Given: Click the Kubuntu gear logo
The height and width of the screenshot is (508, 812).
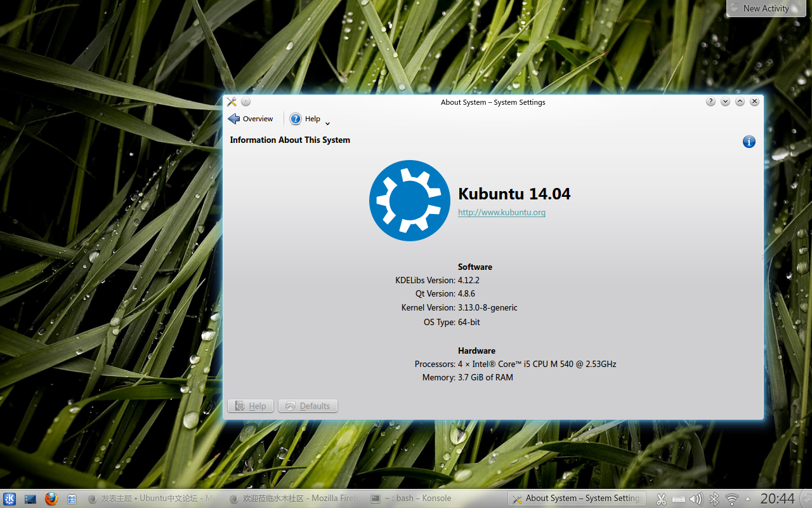Looking at the screenshot, I should [410, 201].
